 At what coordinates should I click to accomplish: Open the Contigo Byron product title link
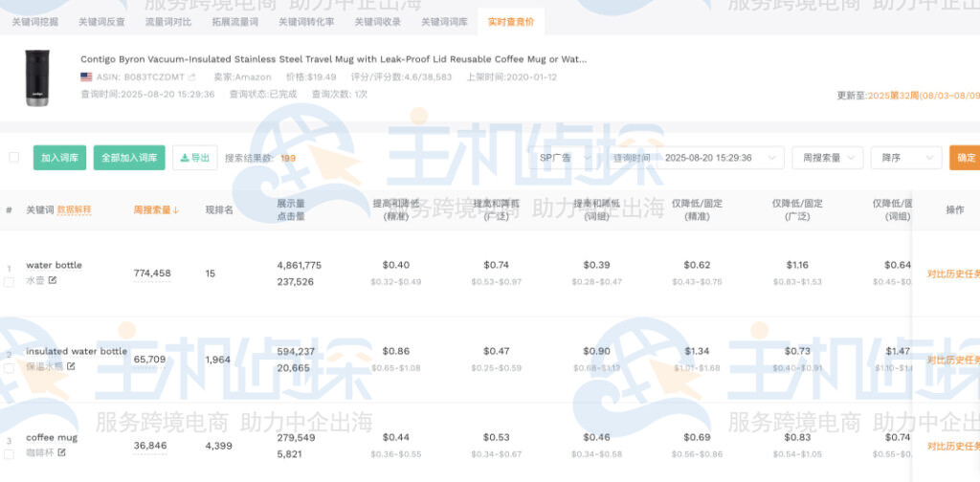click(333, 59)
